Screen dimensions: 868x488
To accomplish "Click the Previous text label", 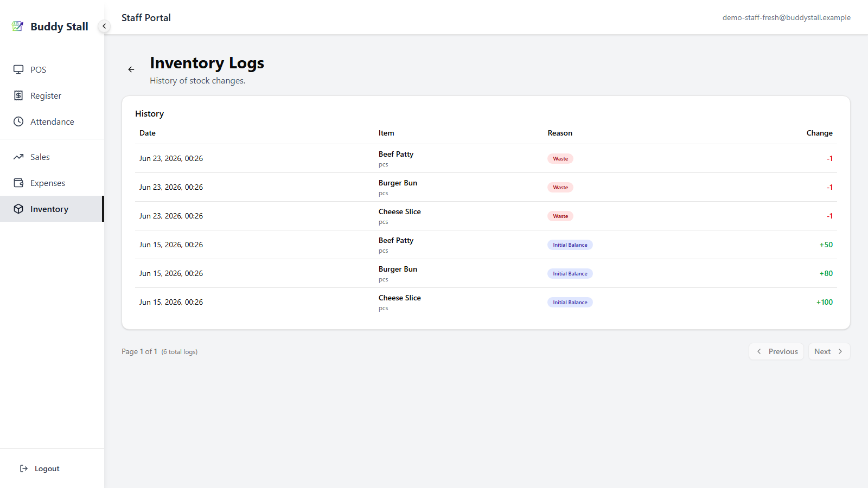I will click(783, 351).
